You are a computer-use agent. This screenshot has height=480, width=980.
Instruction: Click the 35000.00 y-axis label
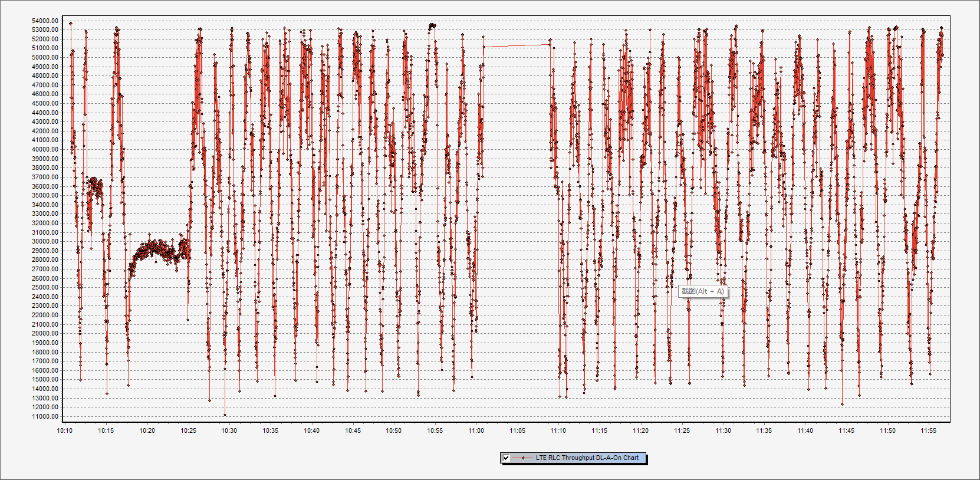pyautogui.click(x=45, y=195)
